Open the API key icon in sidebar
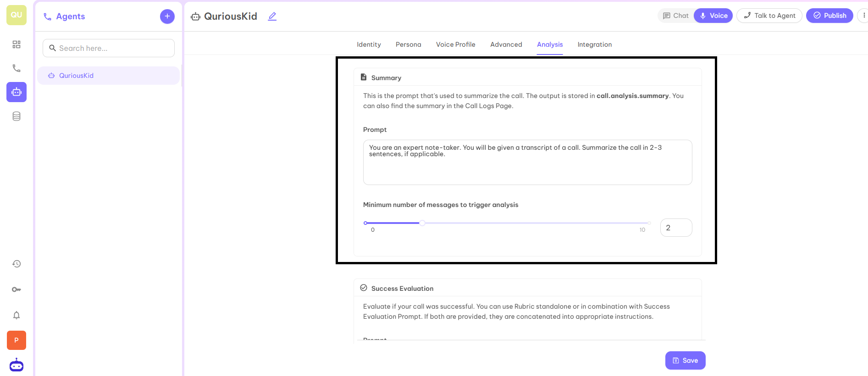 click(17, 289)
